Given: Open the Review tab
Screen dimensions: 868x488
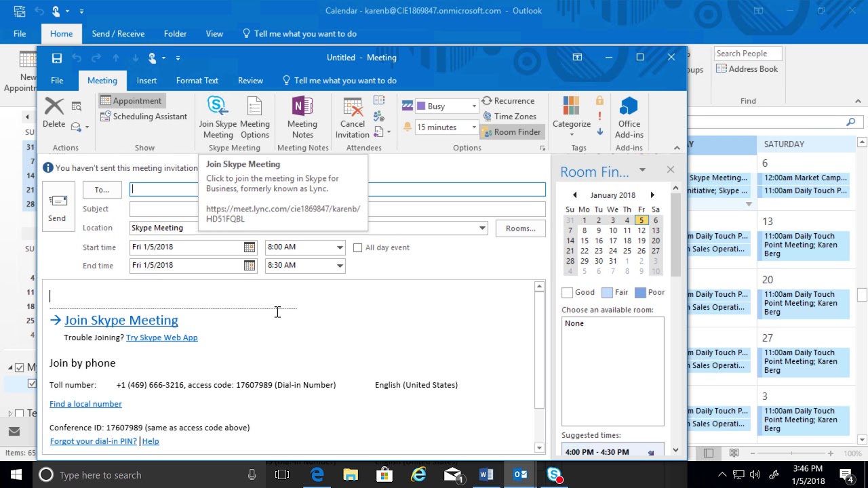Looking at the screenshot, I should pos(250,81).
